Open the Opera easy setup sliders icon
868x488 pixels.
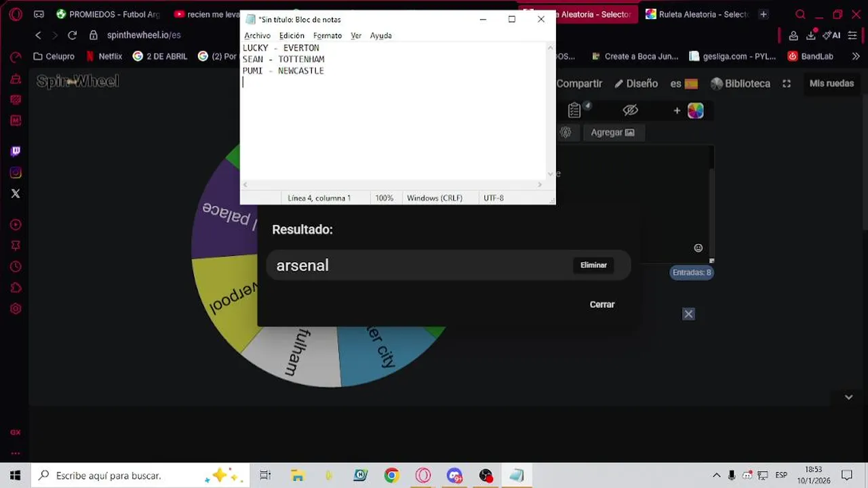coord(853,35)
